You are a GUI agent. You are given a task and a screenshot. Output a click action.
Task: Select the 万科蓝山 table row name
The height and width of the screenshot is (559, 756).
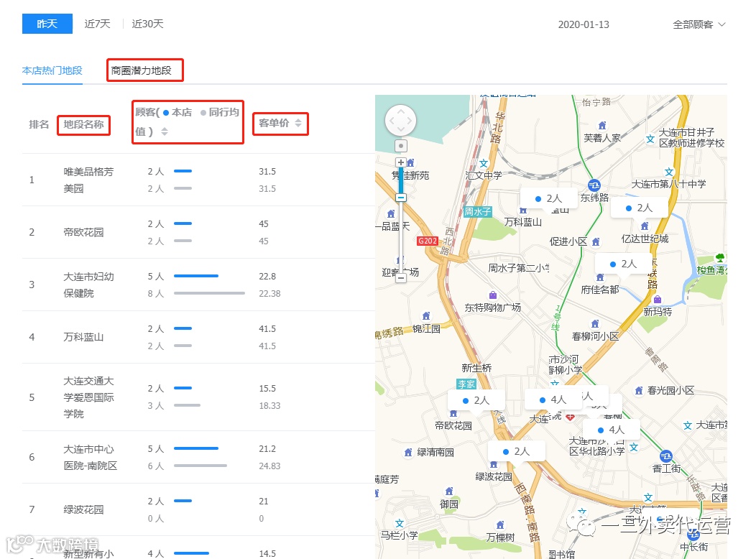(83, 337)
